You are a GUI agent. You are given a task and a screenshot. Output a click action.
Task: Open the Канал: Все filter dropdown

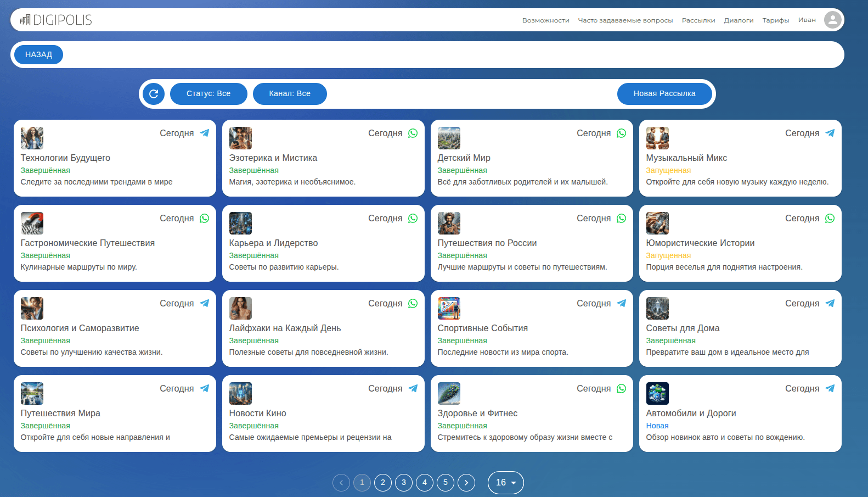(290, 94)
